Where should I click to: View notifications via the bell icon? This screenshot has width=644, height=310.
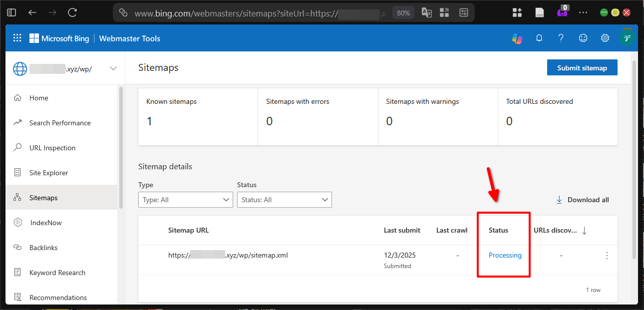[539, 38]
